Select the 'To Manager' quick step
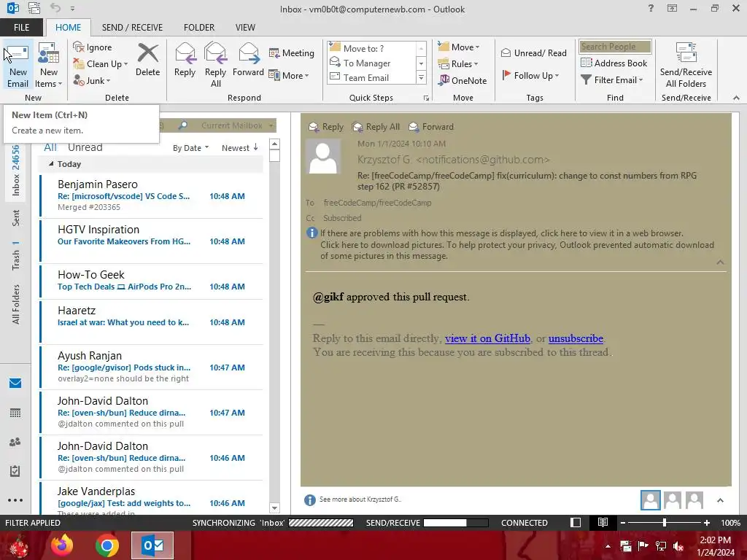The width and height of the screenshot is (747, 560). [371, 63]
